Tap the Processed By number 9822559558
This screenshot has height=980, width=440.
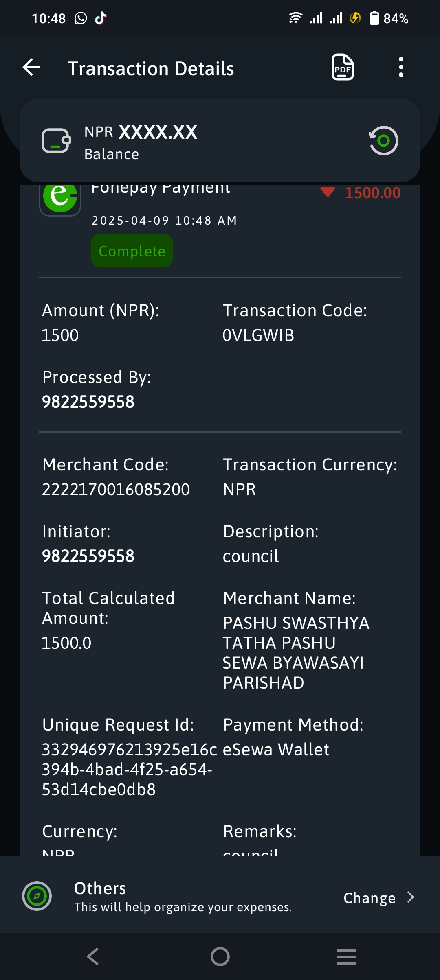[88, 402]
